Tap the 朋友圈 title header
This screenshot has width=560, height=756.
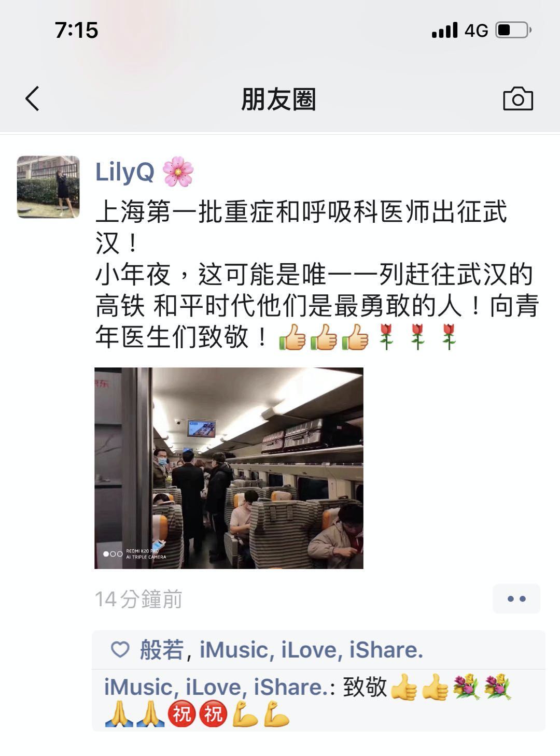click(278, 99)
